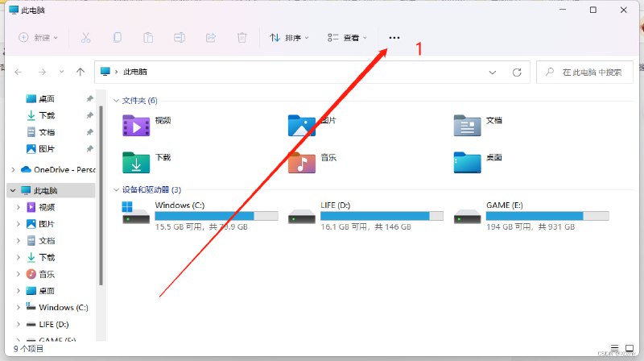Select the LIFE (D:) drive icon
Viewport: 644px width, 361px height.
[301, 216]
